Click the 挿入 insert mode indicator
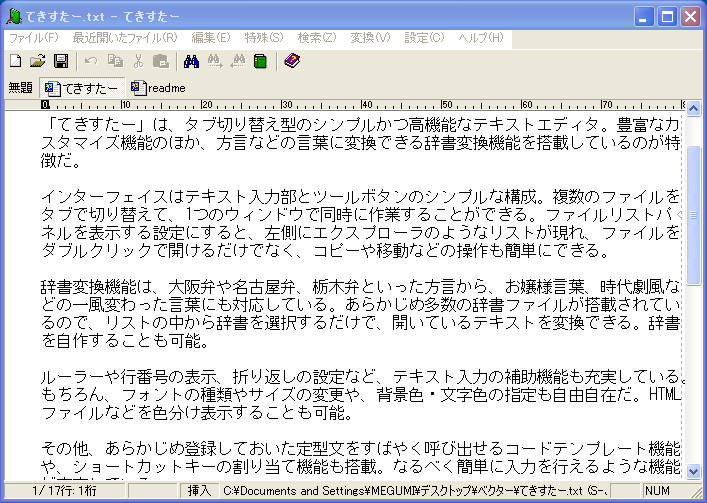 tap(199, 491)
